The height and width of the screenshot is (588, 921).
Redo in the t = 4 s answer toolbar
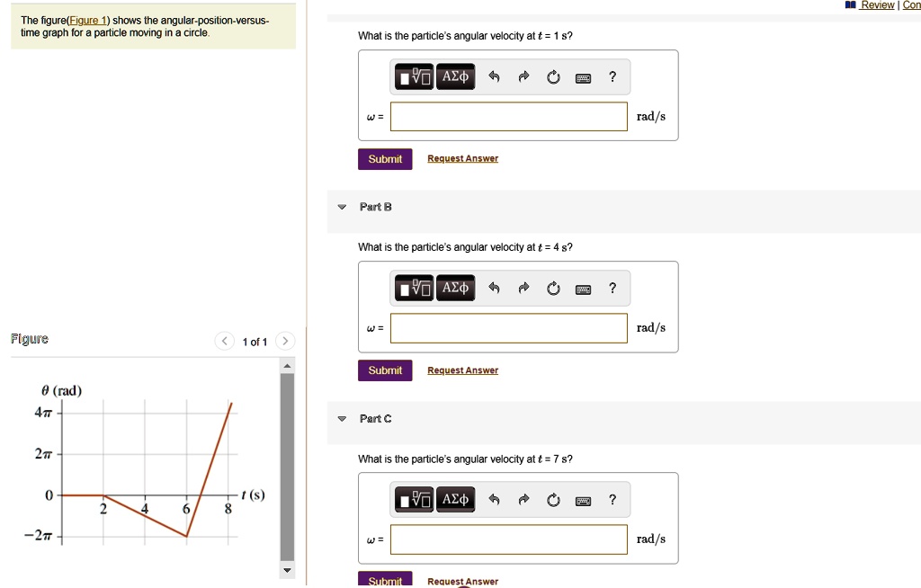pos(523,289)
